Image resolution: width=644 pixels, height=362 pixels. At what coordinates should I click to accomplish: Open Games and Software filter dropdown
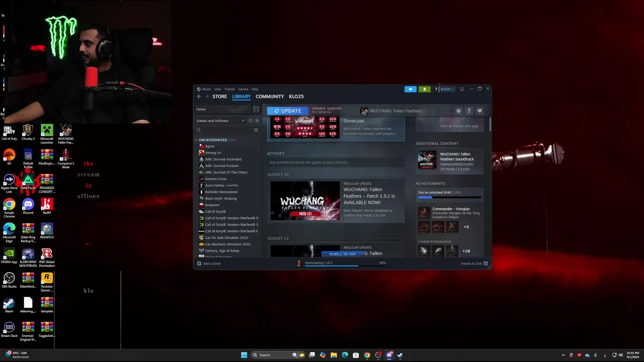pyautogui.click(x=220, y=121)
